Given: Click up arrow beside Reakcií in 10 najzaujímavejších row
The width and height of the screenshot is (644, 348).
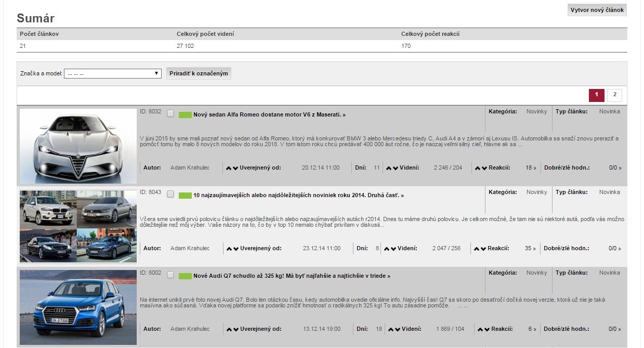Looking at the screenshot, I should 476,249.
